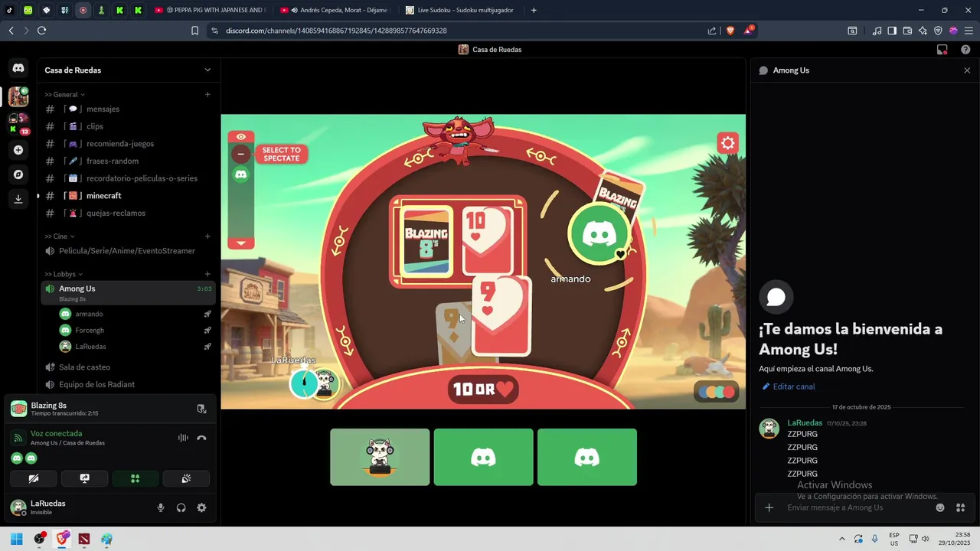Add channel to Lobbys category plus
The height and width of the screenshot is (551, 980).
click(207, 274)
